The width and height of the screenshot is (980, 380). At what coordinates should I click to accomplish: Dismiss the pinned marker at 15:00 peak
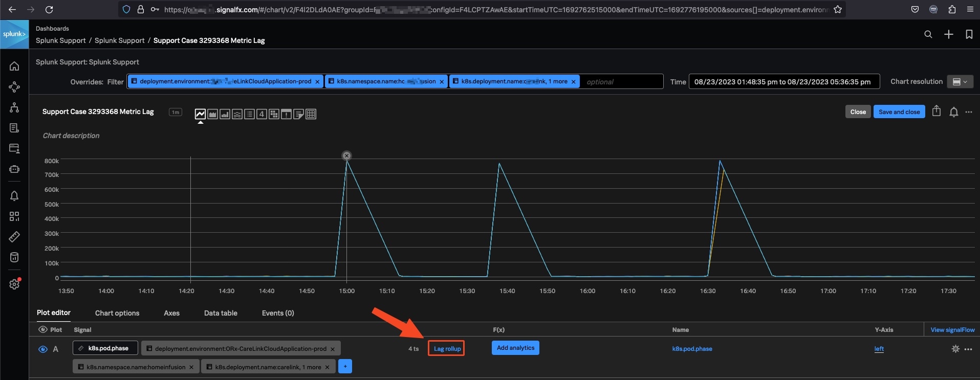tap(346, 155)
